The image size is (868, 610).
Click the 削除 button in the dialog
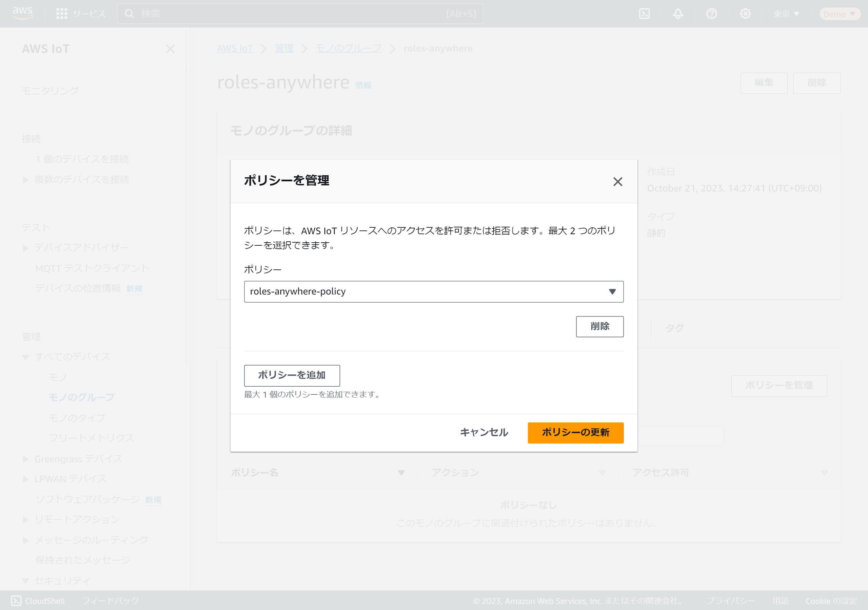[599, 326]
